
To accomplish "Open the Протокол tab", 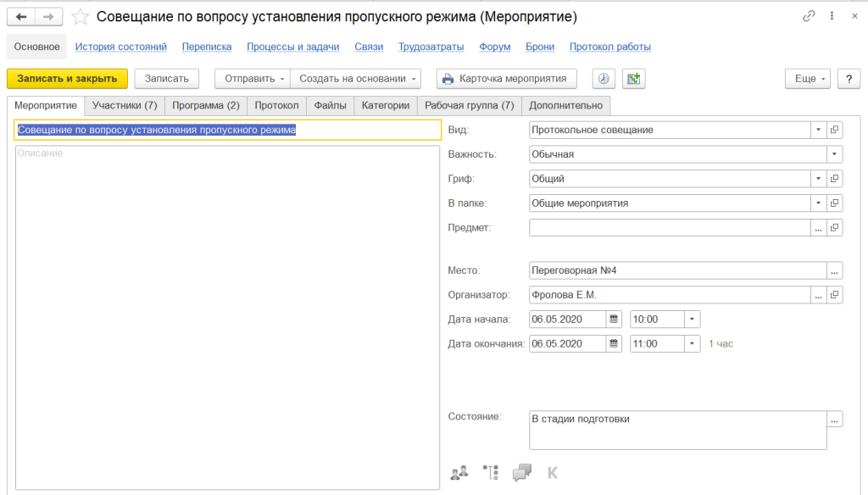I will click(277, 105).
